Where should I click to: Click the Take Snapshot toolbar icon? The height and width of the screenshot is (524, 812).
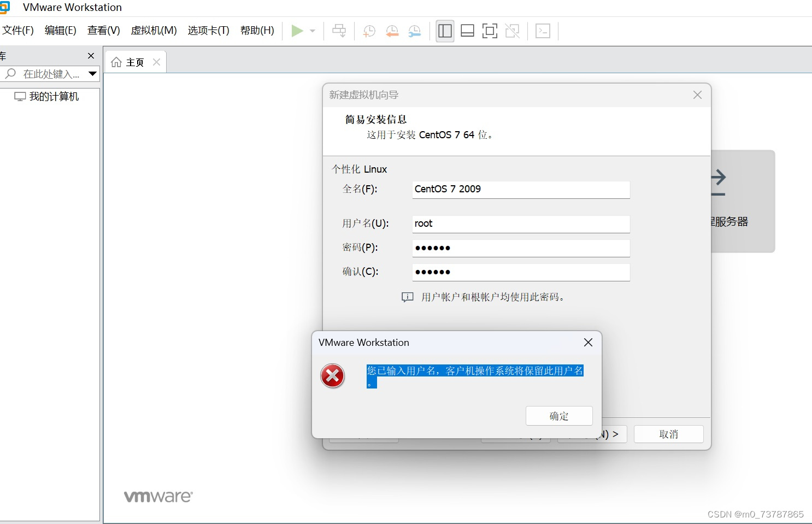point(369,31)
